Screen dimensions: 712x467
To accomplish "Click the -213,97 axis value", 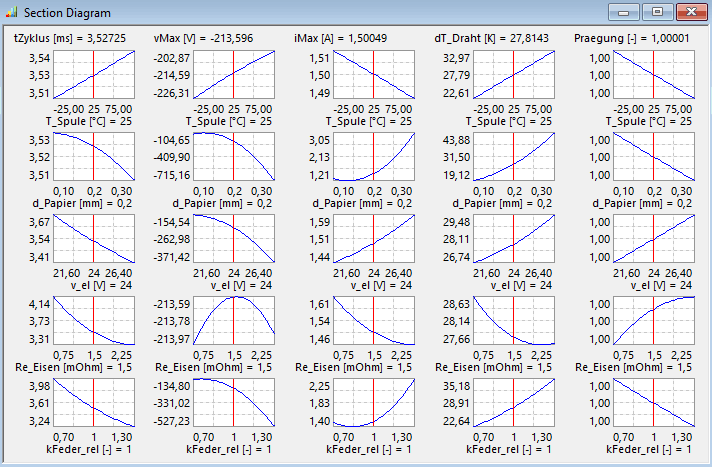I will pos(172,339).
